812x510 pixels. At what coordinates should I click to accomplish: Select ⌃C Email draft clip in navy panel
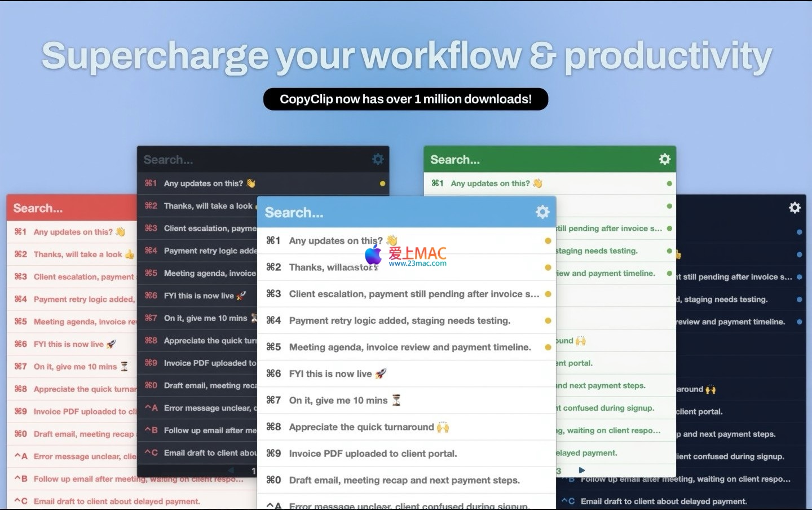(663, 501)
